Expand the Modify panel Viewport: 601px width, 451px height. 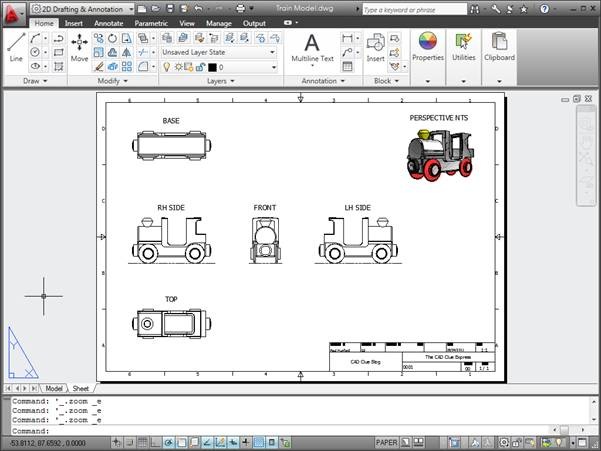[x=112, y=81]
